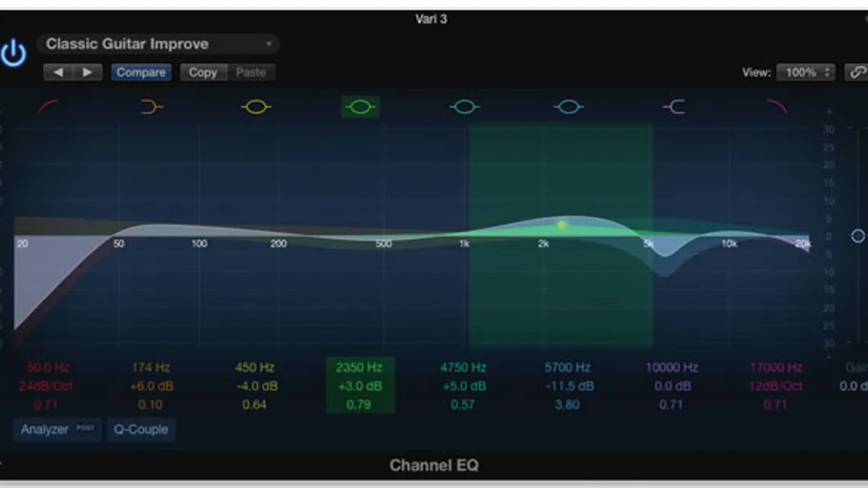This screenshot has height=488, width=868.
Task: Click the Copy settings button
Action: [x=203, y=73]
